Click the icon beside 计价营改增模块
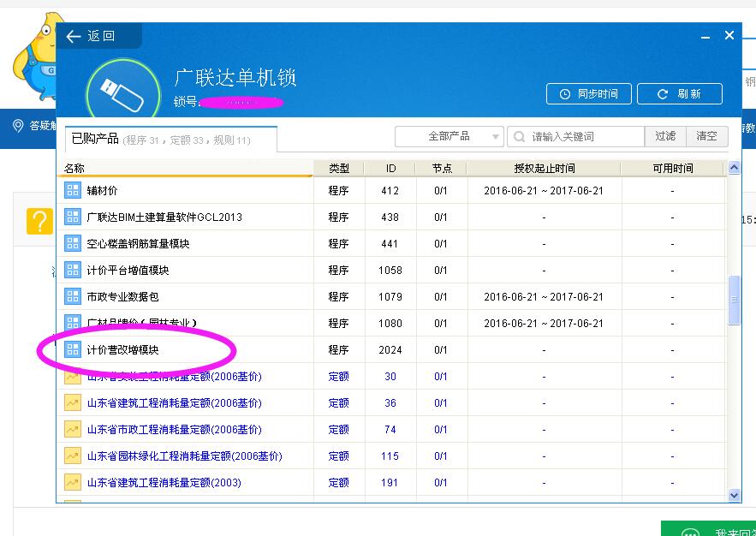Screen dimensions: 756x536 [73, 349]
